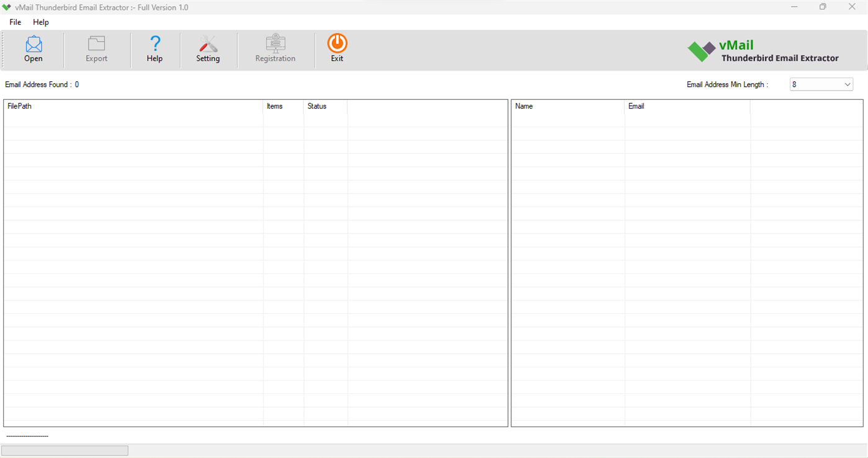Screen dimensions: 868x458
Task: Open a Thunderbird mailbox file
Action: tap(33, 48)
